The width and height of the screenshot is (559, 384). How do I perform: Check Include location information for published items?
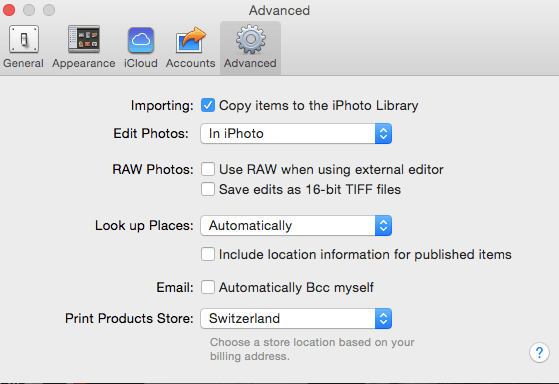tap(208, 254)
